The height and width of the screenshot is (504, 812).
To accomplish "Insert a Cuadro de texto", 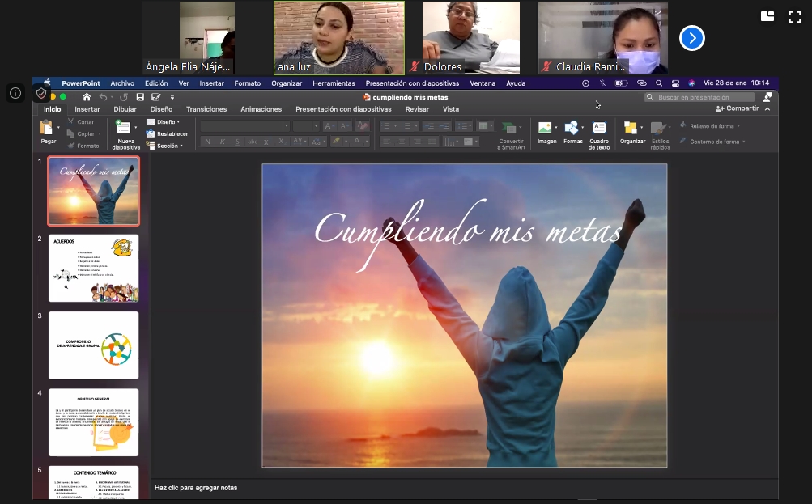I will (599, 128).
